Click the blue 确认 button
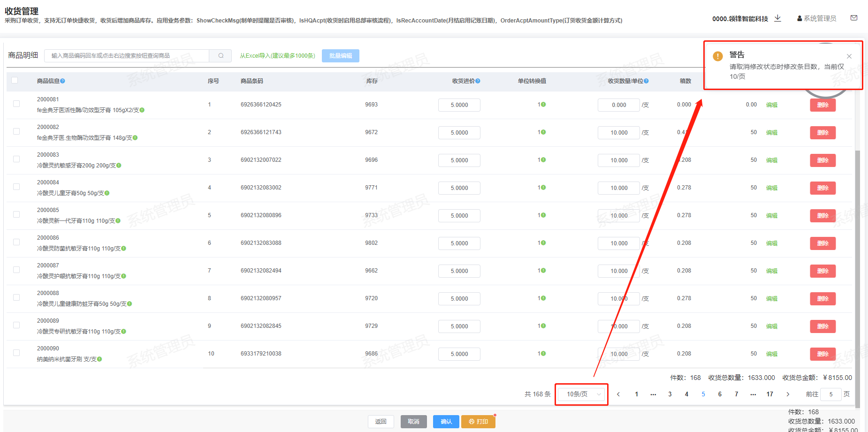 (x=446, y=422)
